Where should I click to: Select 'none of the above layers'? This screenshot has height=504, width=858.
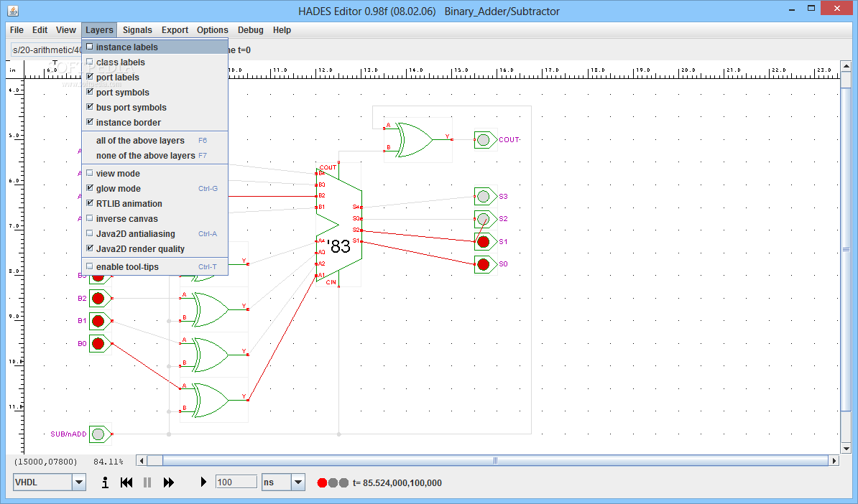coord(154,156)
